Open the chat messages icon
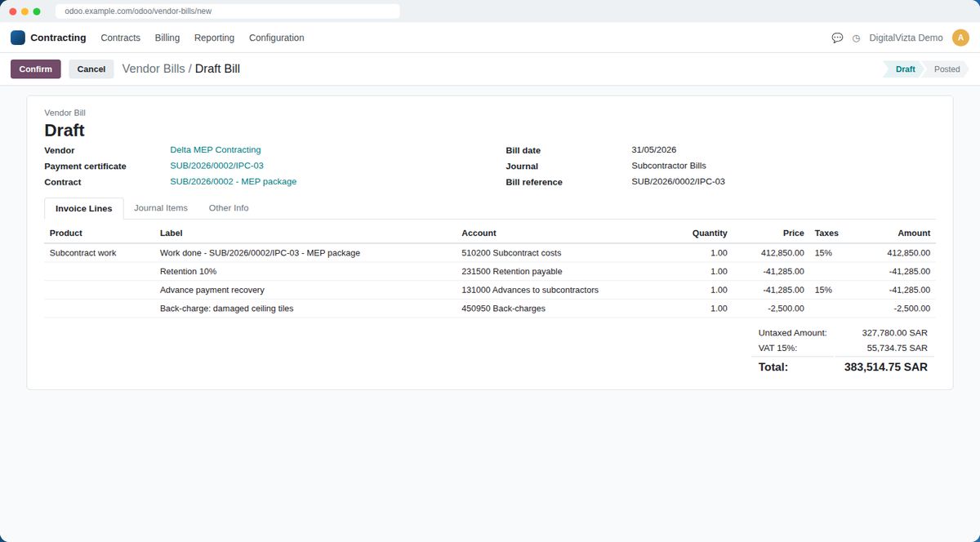Image resolution: width=980 pixels, height=542 pixels. pos(837,38)
